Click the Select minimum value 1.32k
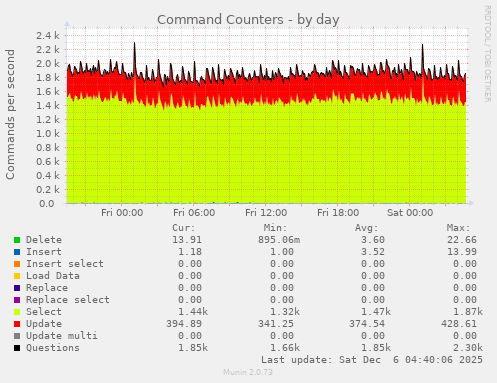Viewport: 497px width, 383px height. point(285,312)
